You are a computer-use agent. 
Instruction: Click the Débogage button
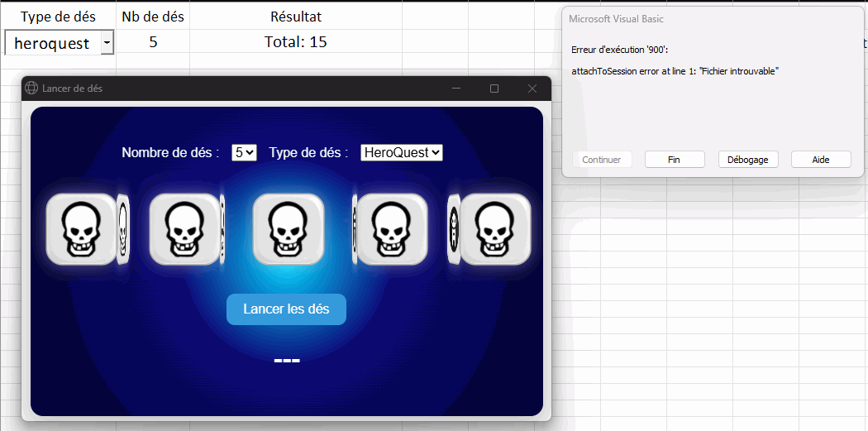point(748,160)
